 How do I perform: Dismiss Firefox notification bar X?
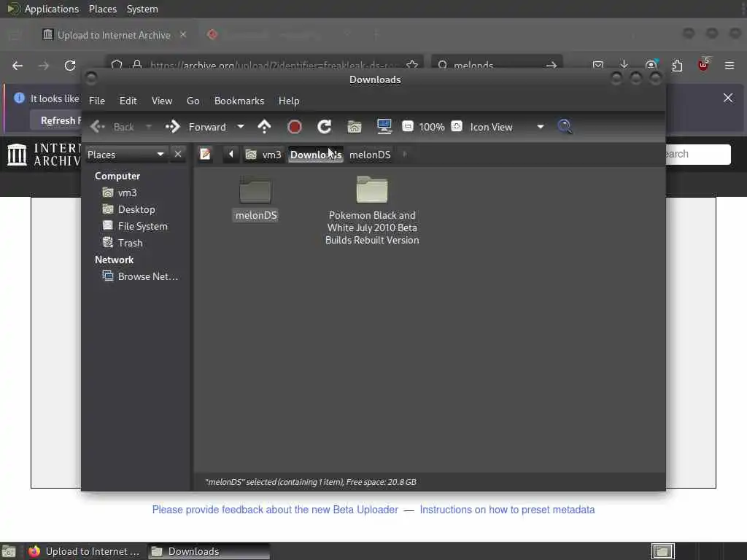pyautogui.click(x=728, y=98)
